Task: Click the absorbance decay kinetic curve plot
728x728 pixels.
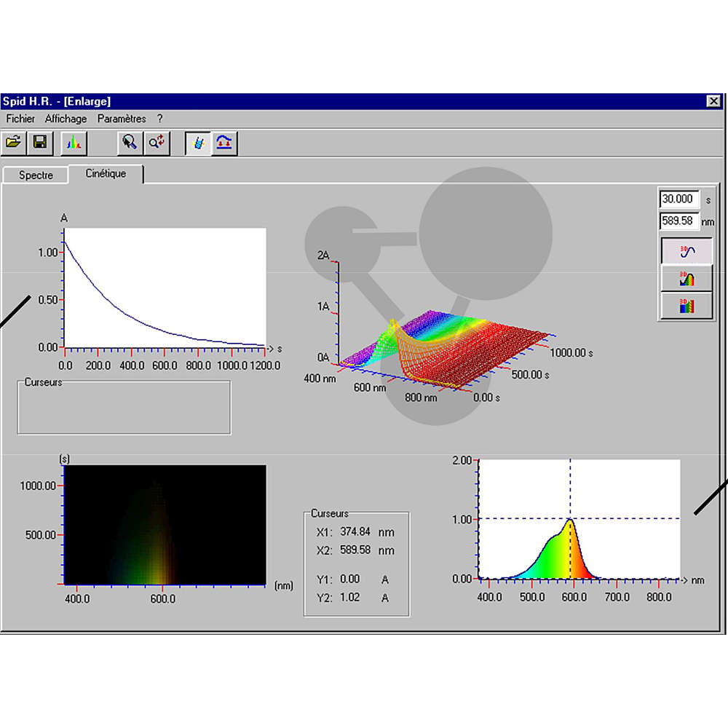Action: point(165,288)
